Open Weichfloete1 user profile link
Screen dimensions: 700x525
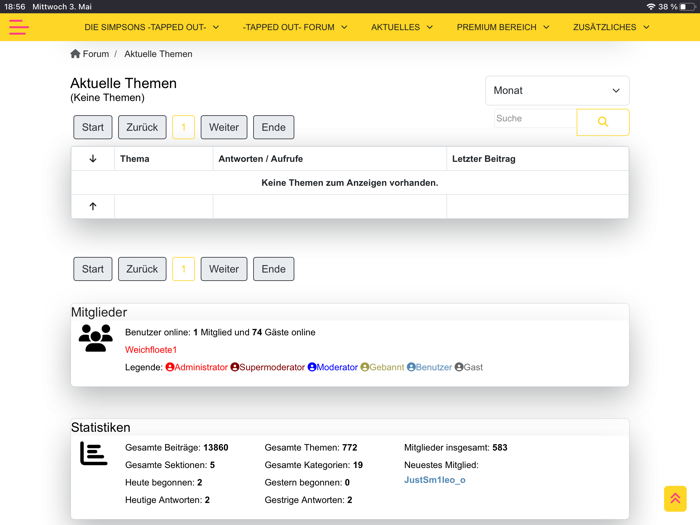click(x=151, y=350)
